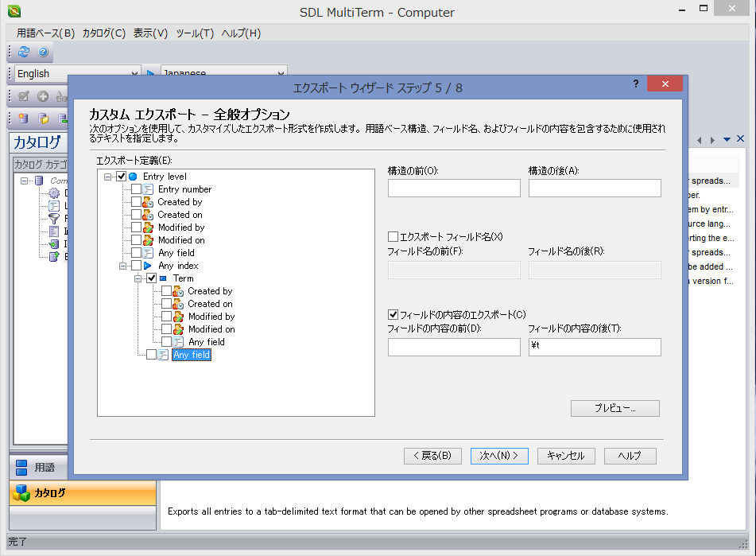
Task: Click the first catalog toolbar icon
Action: tap(24, 119)
